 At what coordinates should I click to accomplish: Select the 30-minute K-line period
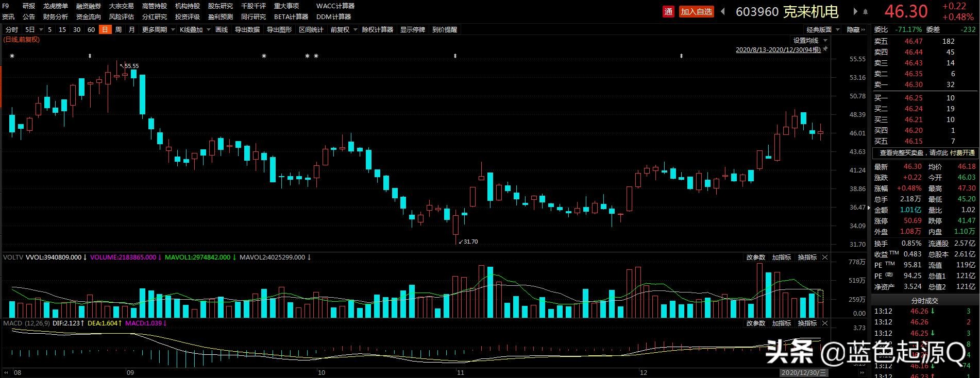click(77, 30)
